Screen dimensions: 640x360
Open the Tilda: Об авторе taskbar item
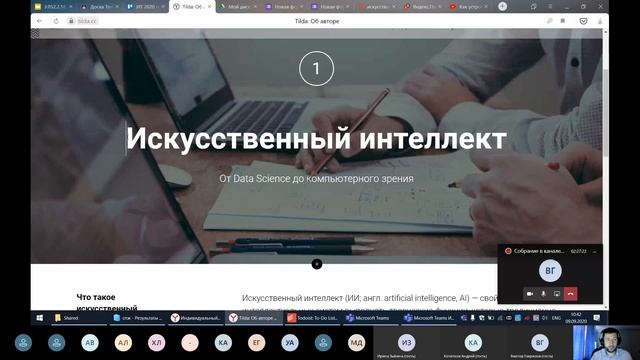[254, 318]
